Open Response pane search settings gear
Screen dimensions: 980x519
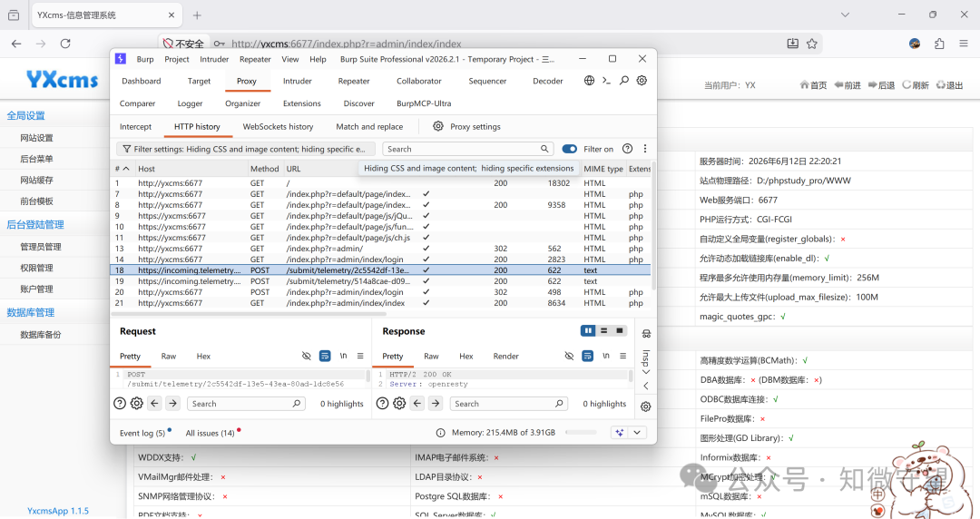399,404
